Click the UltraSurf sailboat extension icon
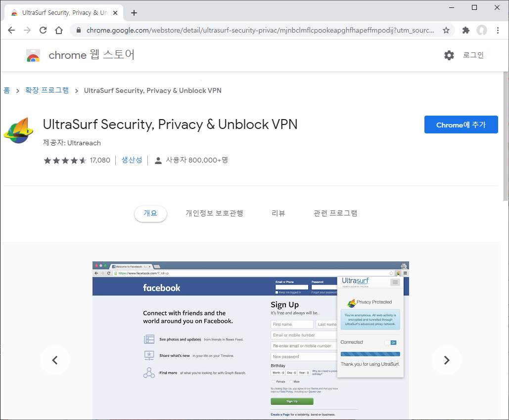Screen dimensions: 509x420 tap(18, 130)
